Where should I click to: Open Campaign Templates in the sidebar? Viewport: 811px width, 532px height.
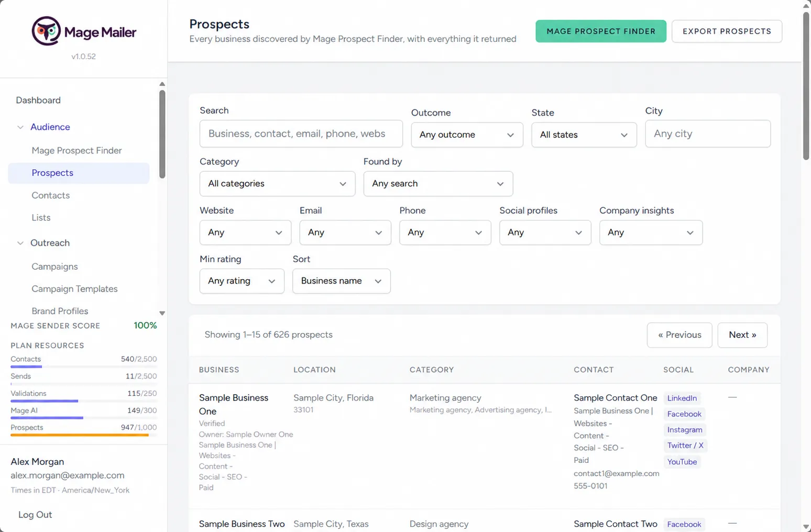(x=74, y=289)
